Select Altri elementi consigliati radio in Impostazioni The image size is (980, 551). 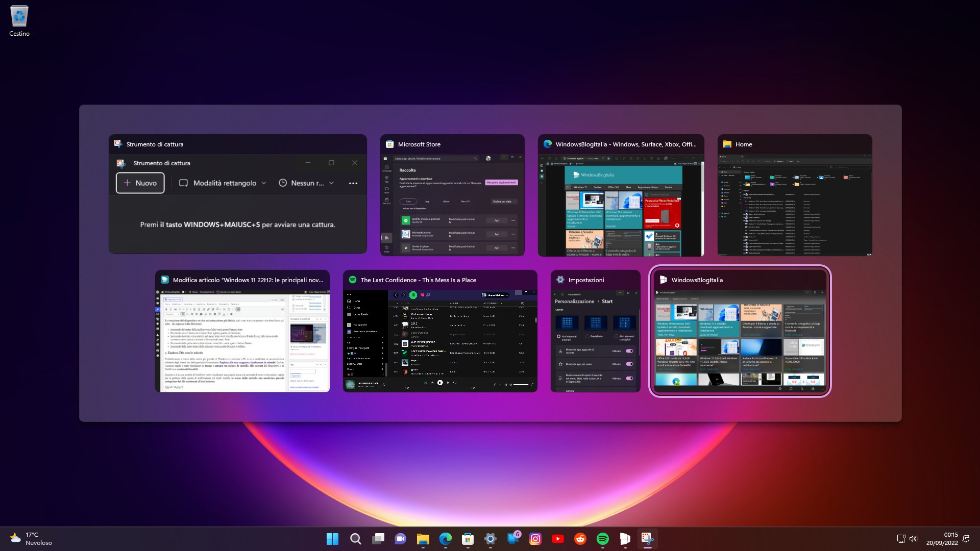click(x=616, y=337)
